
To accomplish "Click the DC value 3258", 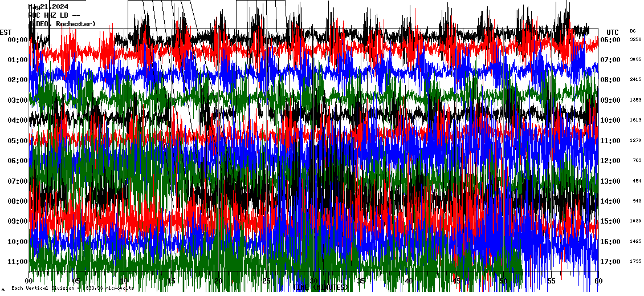I will 635,40.
